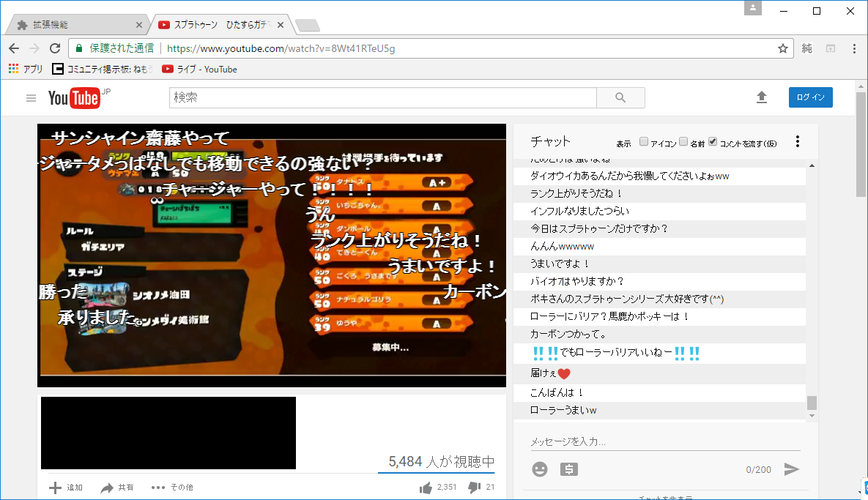
Task: Click the 保護された通信 secure label
Action: tap(122, 48)
